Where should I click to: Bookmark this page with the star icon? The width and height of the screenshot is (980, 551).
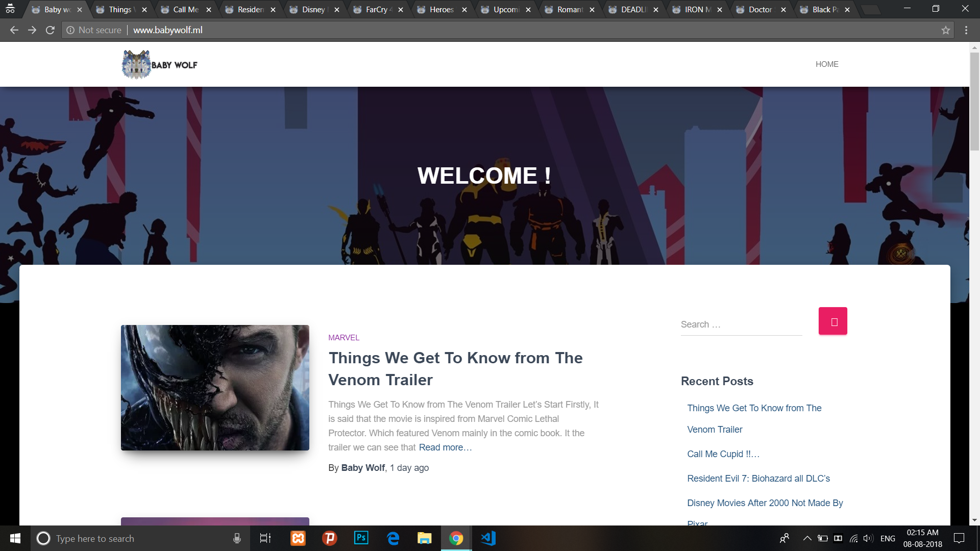[x=946, y=30]
